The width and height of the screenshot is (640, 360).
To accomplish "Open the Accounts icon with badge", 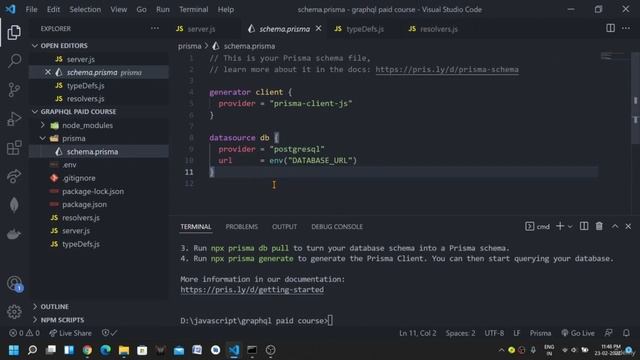I will [14, 283].
